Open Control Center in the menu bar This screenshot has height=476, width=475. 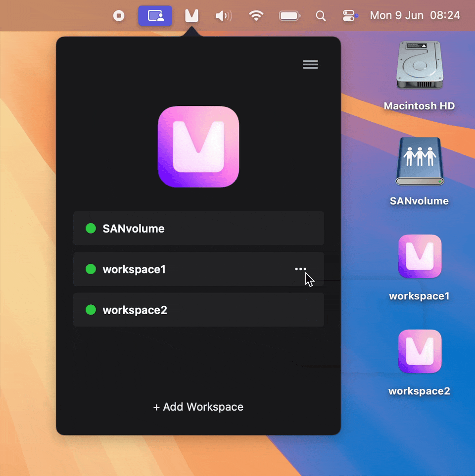[x=350, y=16]
